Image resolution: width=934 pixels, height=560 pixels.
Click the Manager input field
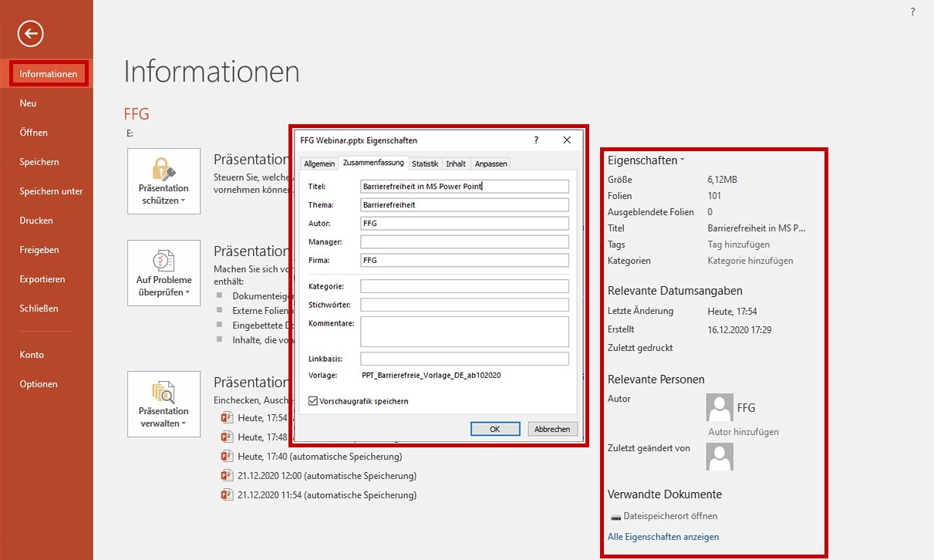tap(464, 242)
